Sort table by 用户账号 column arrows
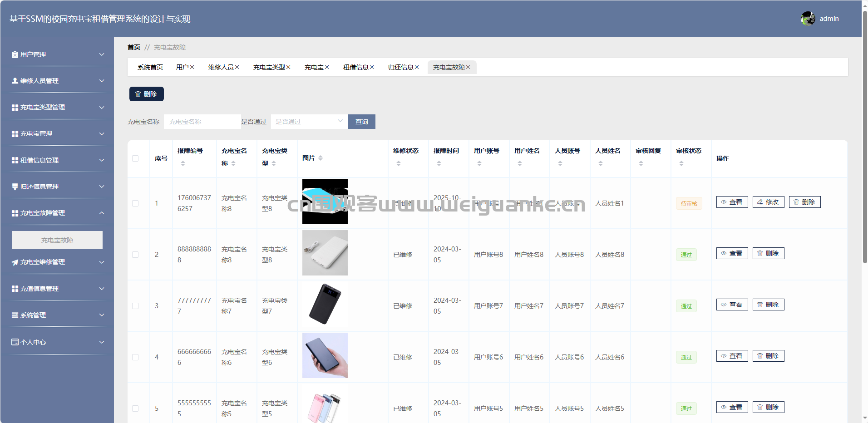Viewport: 868px width, 423px height. [x=479, y=163]
